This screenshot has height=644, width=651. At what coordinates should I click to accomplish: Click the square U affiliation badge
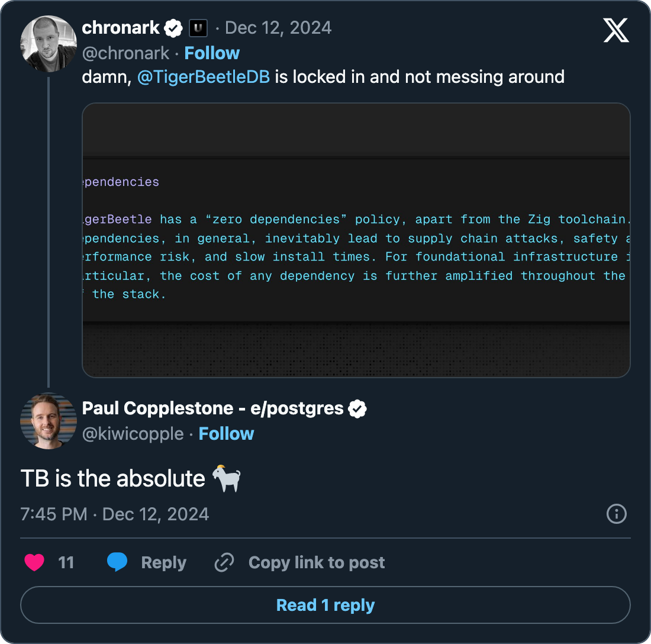click(x=198, y=28)
